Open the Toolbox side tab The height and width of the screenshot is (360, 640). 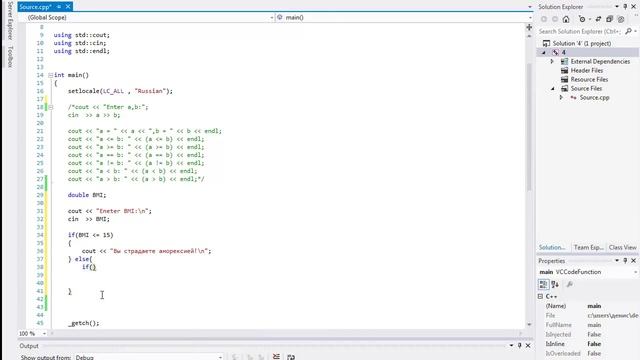10,57
